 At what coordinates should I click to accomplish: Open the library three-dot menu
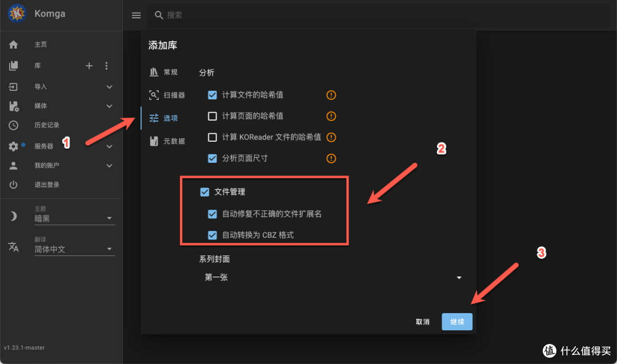tap(106, 66)
